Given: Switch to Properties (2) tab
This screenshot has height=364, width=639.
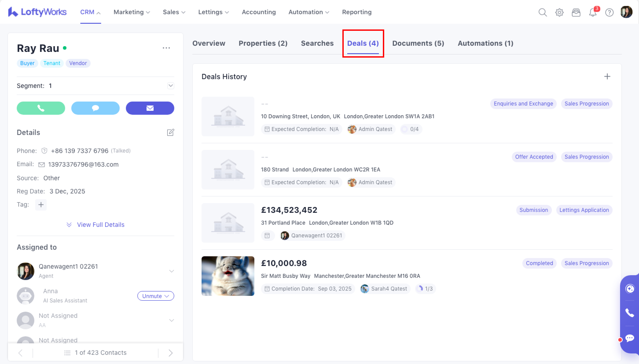Looking at the screenshot, I should (263, 43).
